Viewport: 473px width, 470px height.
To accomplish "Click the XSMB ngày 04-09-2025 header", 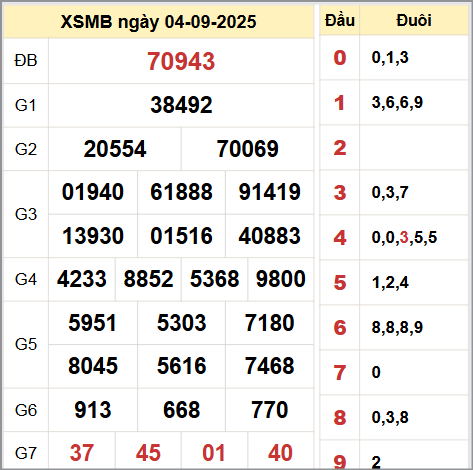I will point(158,22).
